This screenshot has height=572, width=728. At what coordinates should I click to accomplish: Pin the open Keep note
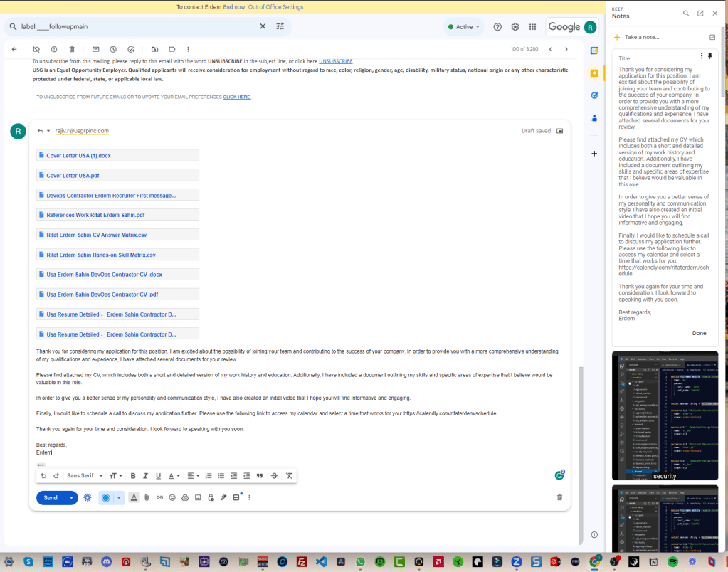point(710,55)
